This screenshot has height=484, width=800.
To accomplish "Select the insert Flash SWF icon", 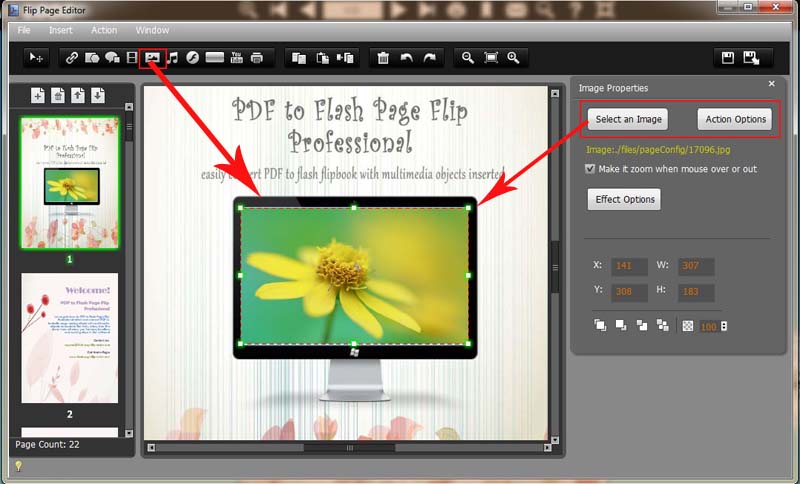I will (192, 58).
